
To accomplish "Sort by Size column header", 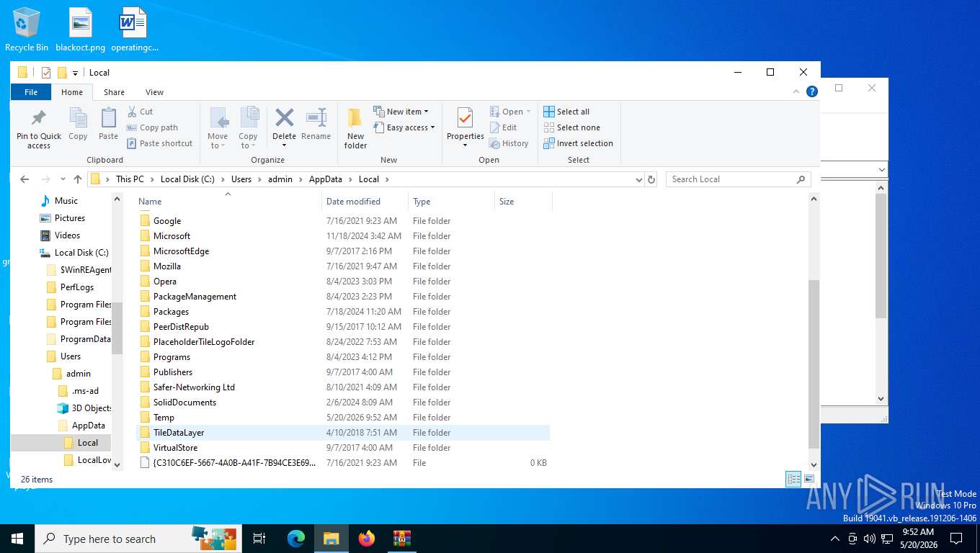I will (523, 202).
